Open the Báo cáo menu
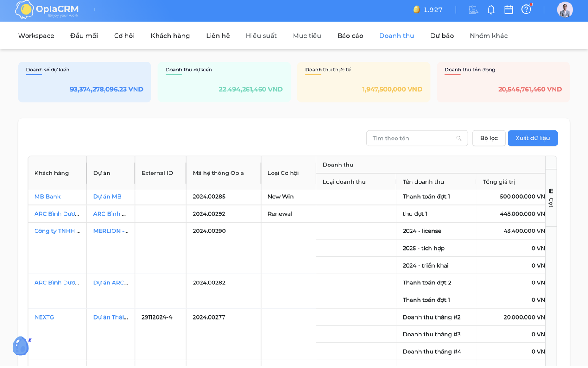Image resolution: width=588 pixels, height=368 pixels. pos(350,36)
